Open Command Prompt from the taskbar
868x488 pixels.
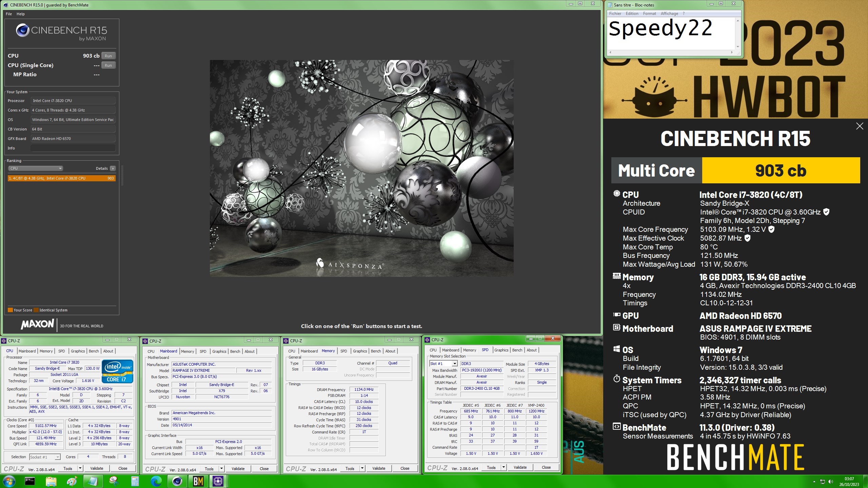pyautogui.click(x=30, y=481)
